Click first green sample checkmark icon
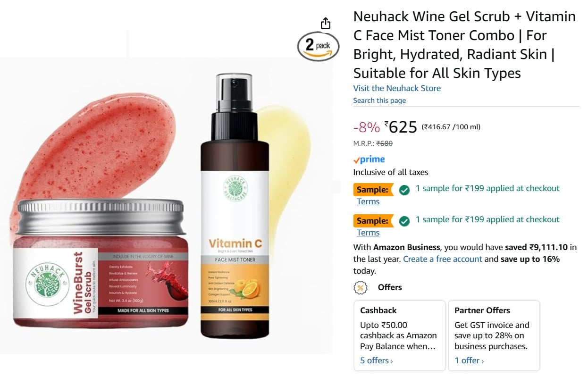 pos(404,190)
